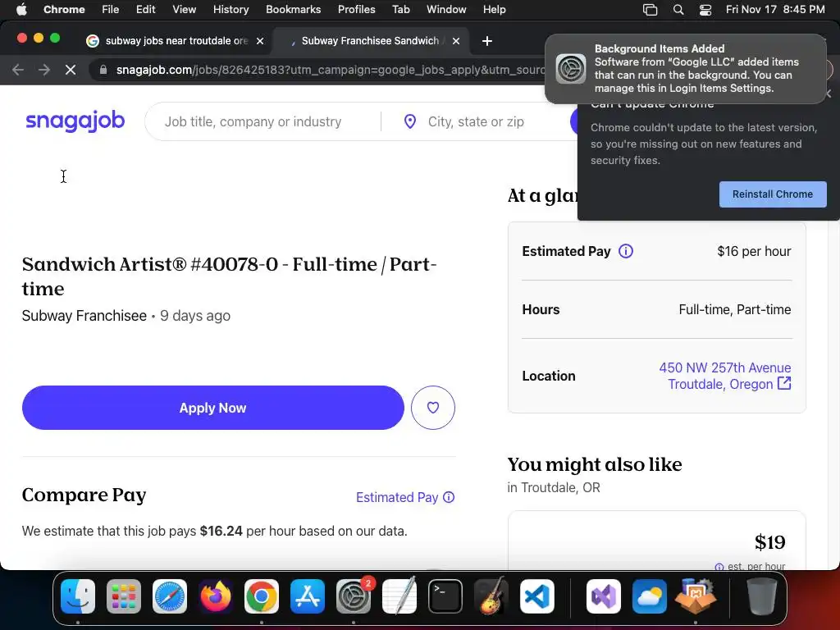The height and width of the screenshot is (630, 840).
Task: Click the browser address bar URL
Action: coord(330,70)
